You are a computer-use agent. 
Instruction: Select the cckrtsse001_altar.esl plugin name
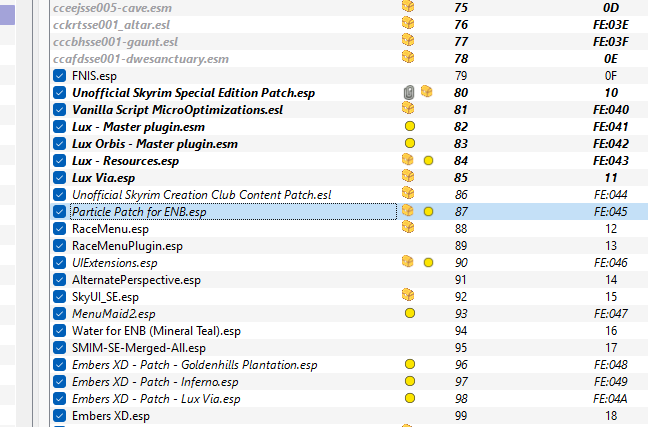pos(112,25)
